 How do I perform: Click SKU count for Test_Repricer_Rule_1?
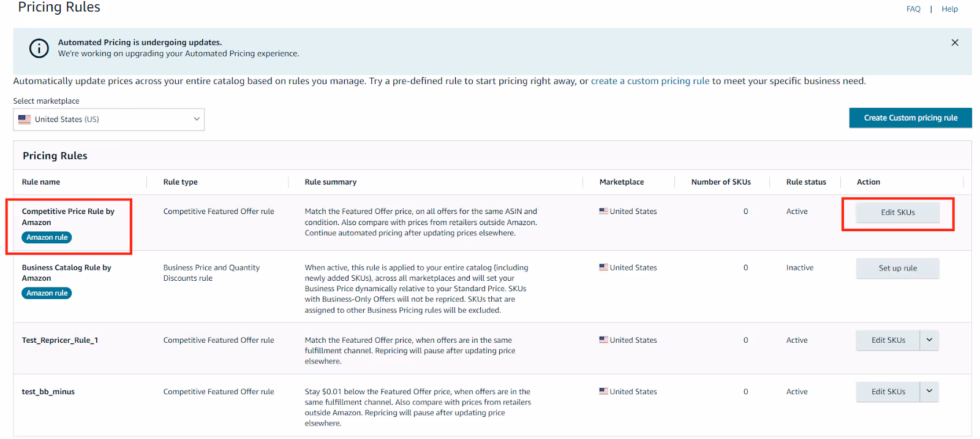click(745, 340)
